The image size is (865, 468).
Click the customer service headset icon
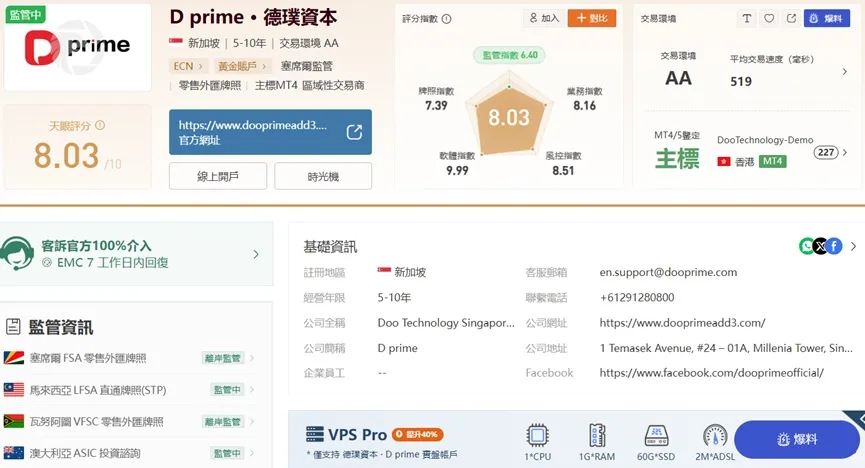pos(18,253)
